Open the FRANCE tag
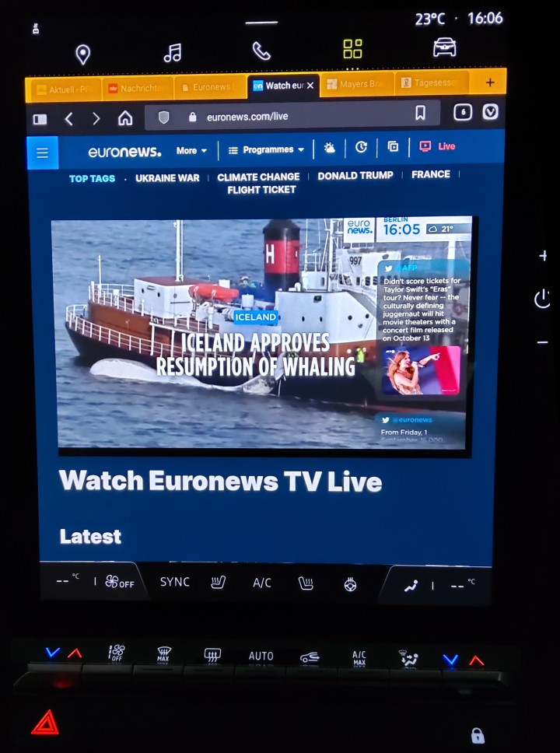Image resolution: width=560 pixels, height=753 pixels. pyautogui.click(x=431, y=174)
